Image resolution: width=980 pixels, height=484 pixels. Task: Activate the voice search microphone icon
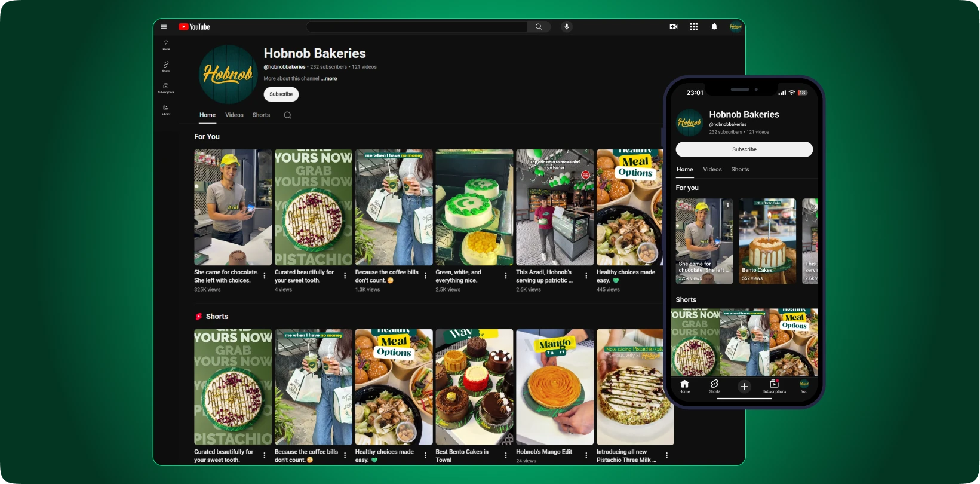click(x=567, y=27)
